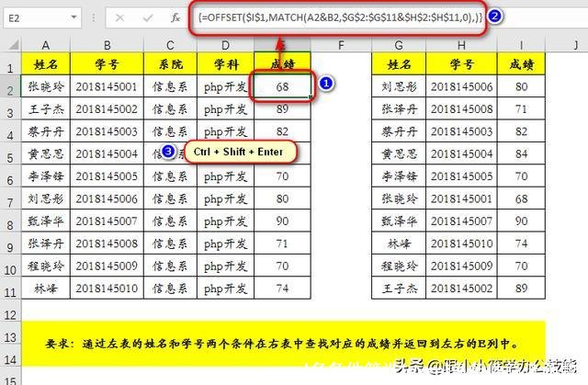Click cell G3 containing 张译丹
588x385 pixels.
coord(399,108)
